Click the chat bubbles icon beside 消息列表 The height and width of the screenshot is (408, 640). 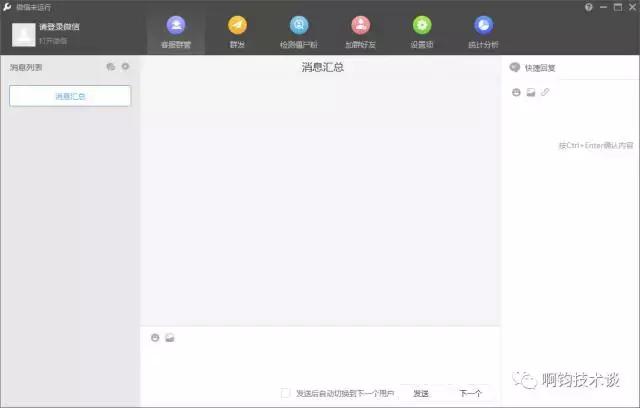tap(111, 67)
